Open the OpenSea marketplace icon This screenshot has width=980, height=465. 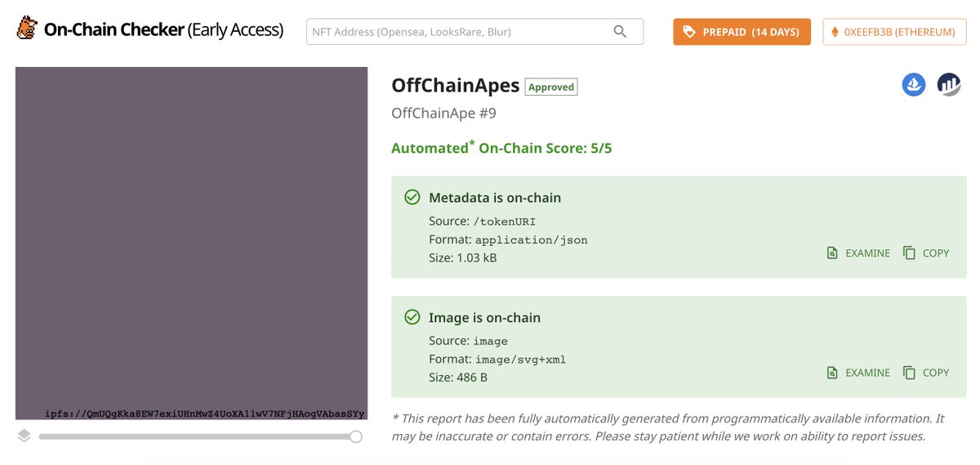(914, 84)
